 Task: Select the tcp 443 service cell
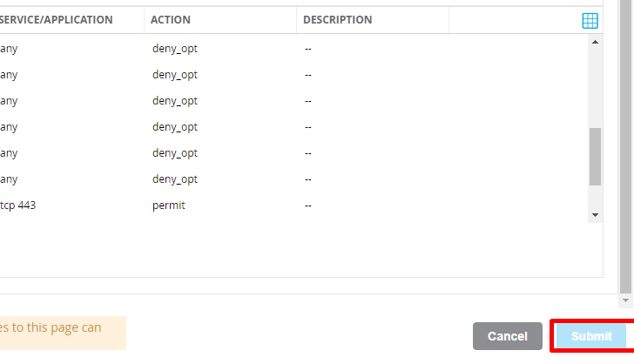(x=17, y=206)
